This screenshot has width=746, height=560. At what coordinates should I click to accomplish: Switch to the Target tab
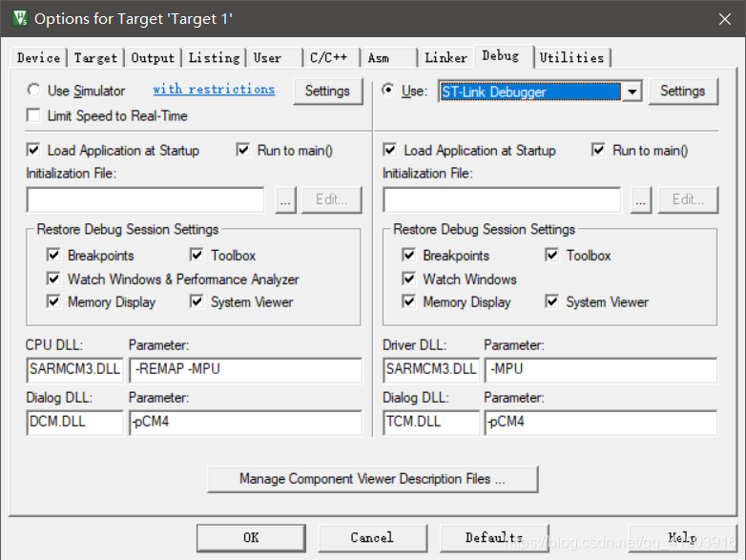[95, 58]
